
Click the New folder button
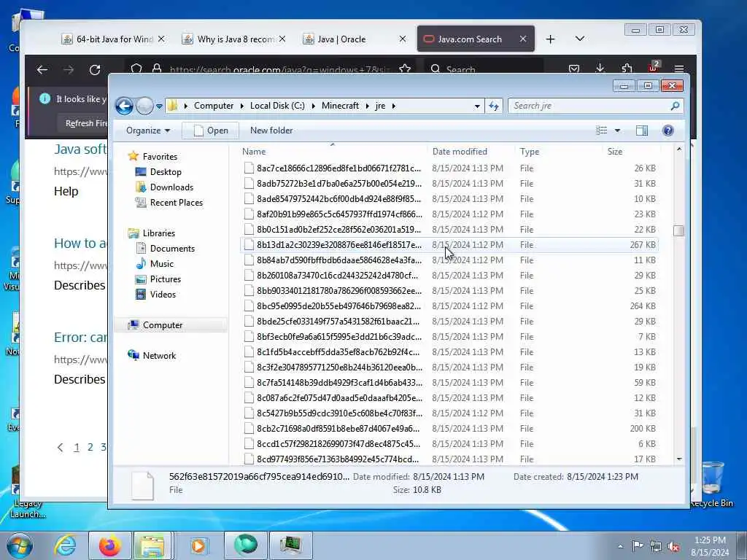click(x=271, y=131)
